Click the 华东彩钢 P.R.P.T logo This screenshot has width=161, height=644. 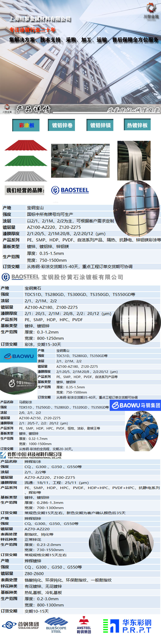127,626
